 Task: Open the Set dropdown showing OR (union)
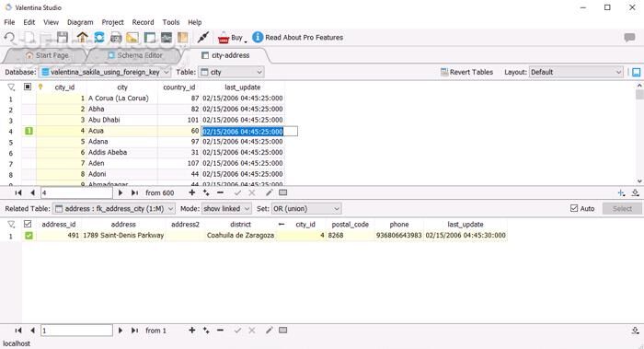click(306, 208)
